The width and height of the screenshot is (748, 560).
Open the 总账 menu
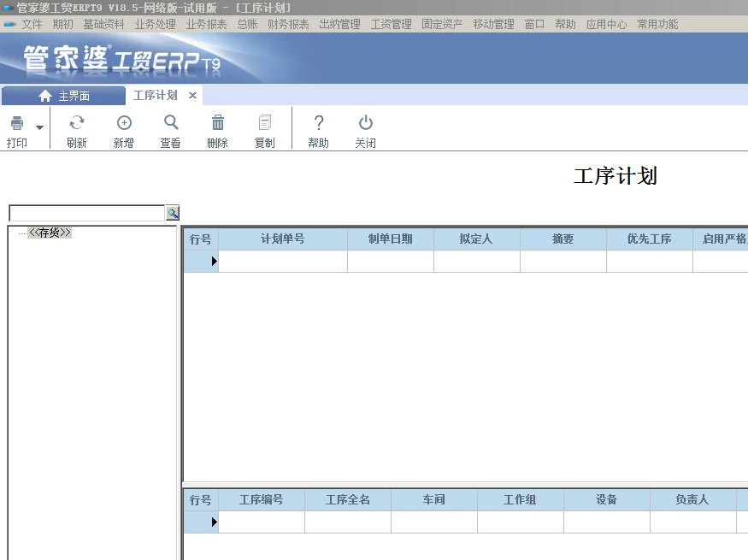[x=247, y=24]
